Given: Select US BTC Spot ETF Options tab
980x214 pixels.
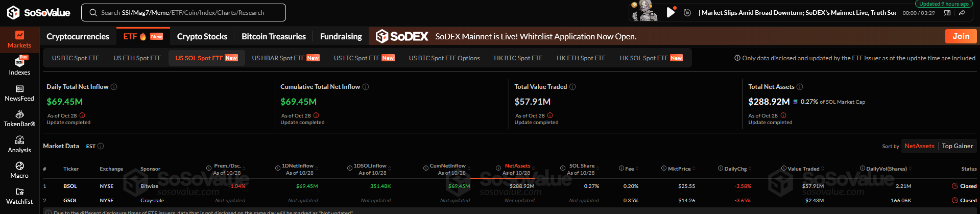Looking at the screenshot, I should click(x=444, y=58).
